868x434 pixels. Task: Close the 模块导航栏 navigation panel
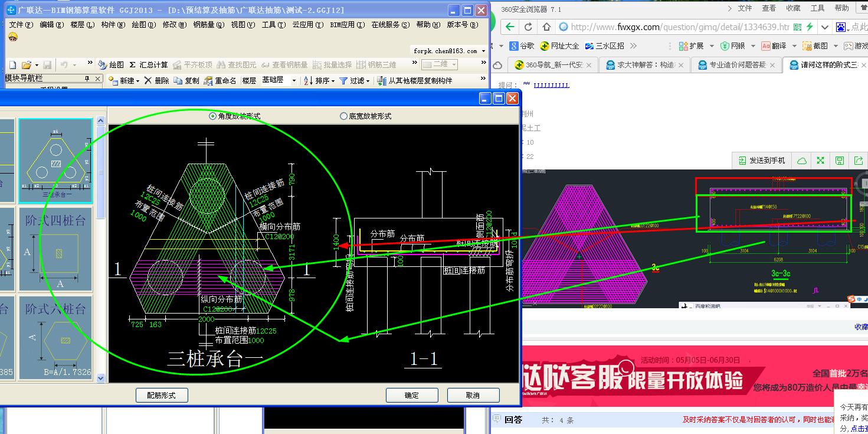[97, 79]
